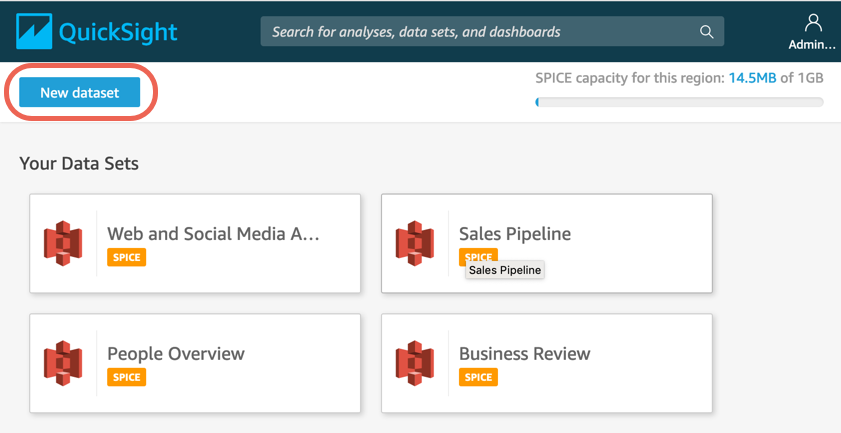Image resolution: width=841 pixels, height=433 pixels.
Task: Open the Admin user profile icon
Action: [x=813, y=23]
